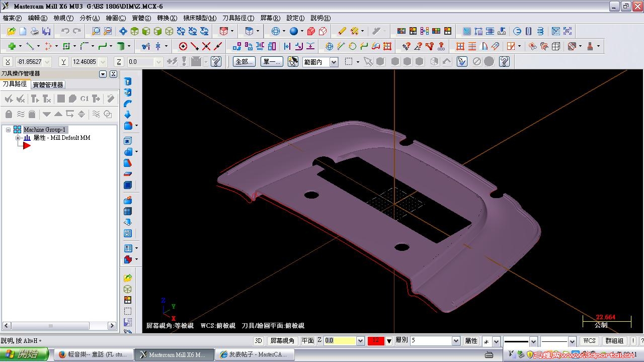Open the Y coordinate dropdown

click(103, 62)
